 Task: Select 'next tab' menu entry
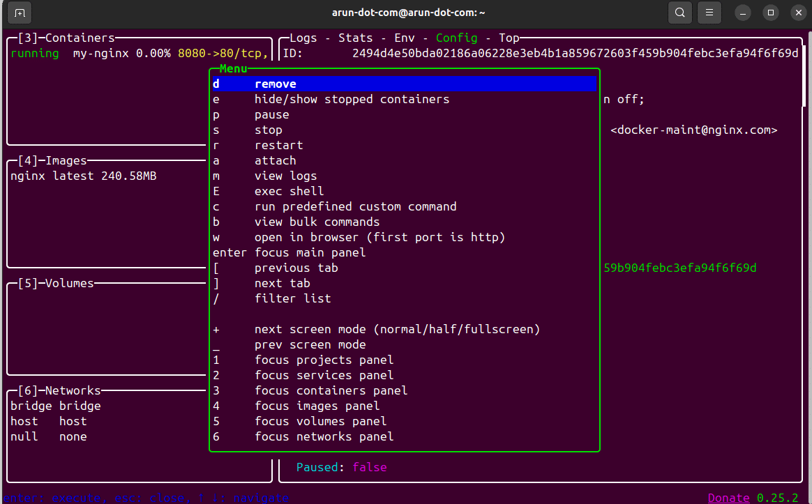click(x=405, y=283)
